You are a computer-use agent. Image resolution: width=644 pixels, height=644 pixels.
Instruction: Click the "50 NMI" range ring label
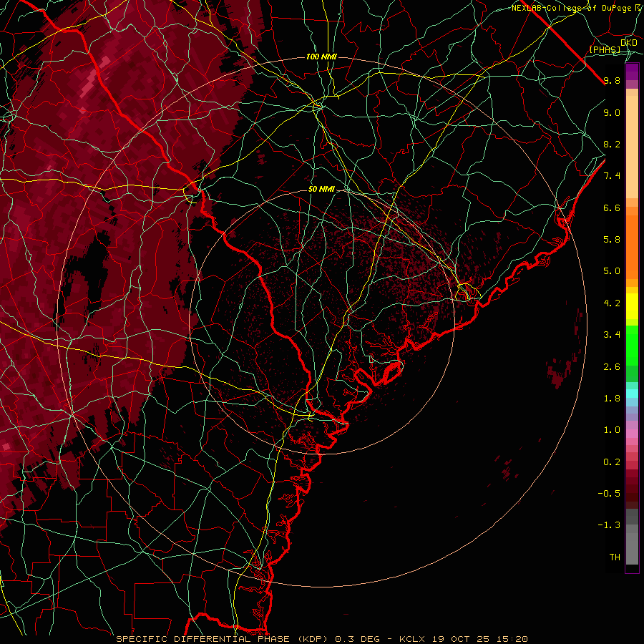point(321,189)
